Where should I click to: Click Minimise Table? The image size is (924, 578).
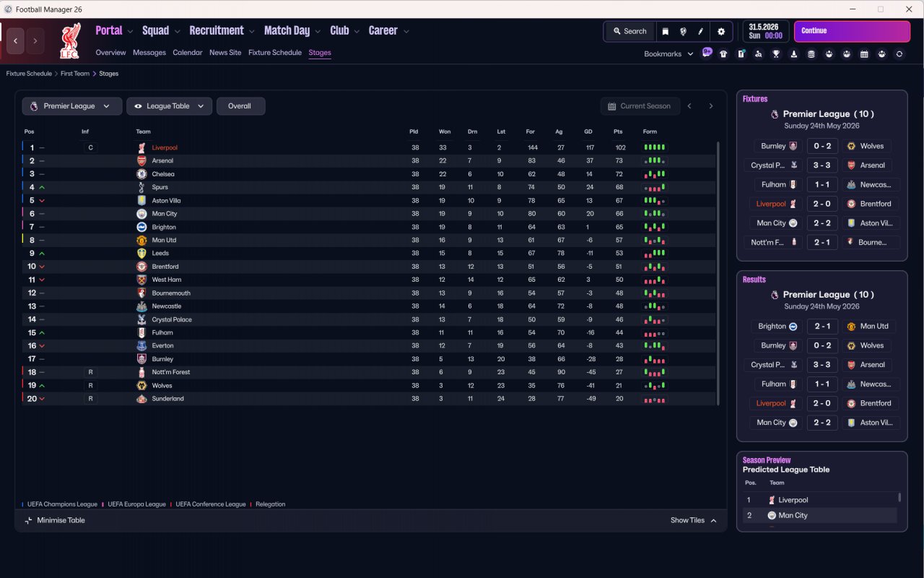[55, 520]
